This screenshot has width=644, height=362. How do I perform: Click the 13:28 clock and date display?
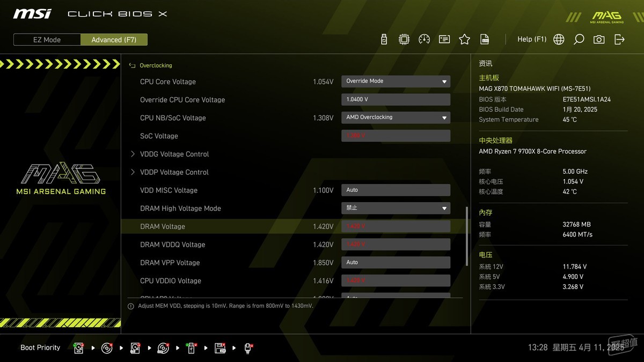pos(576,348)
